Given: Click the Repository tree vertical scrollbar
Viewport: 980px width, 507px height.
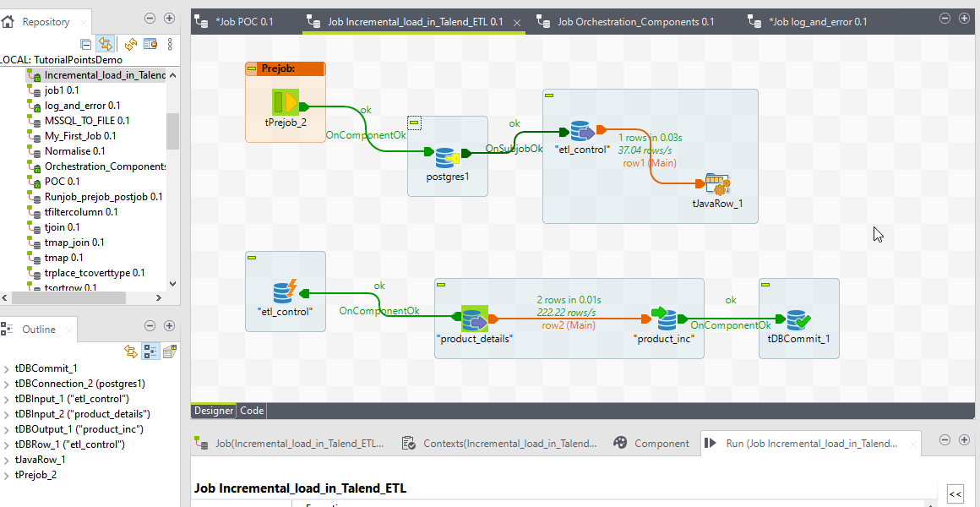Looking at the screenshot, I should click(172, 131).
